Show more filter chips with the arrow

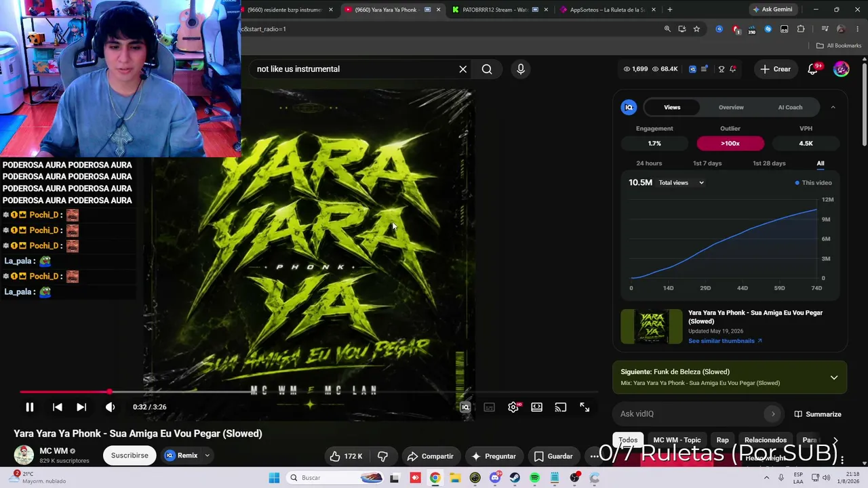tap(835, 441)
